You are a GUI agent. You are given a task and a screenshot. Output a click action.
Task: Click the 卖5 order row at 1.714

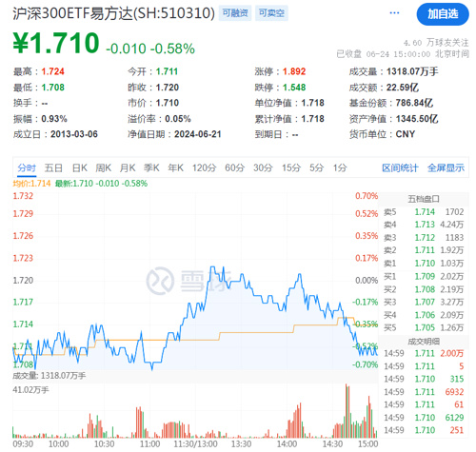[x=424, y=212]
